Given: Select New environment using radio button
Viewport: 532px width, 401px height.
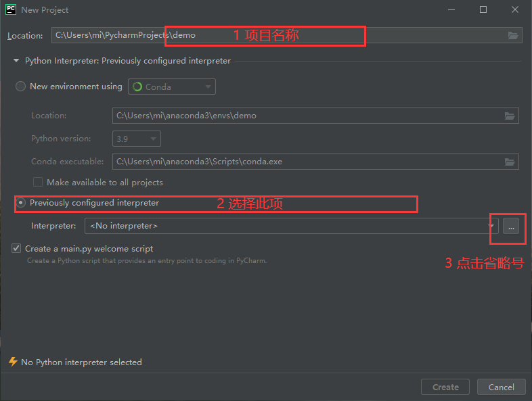Looking at the screenshot, I should pos(21,87).
